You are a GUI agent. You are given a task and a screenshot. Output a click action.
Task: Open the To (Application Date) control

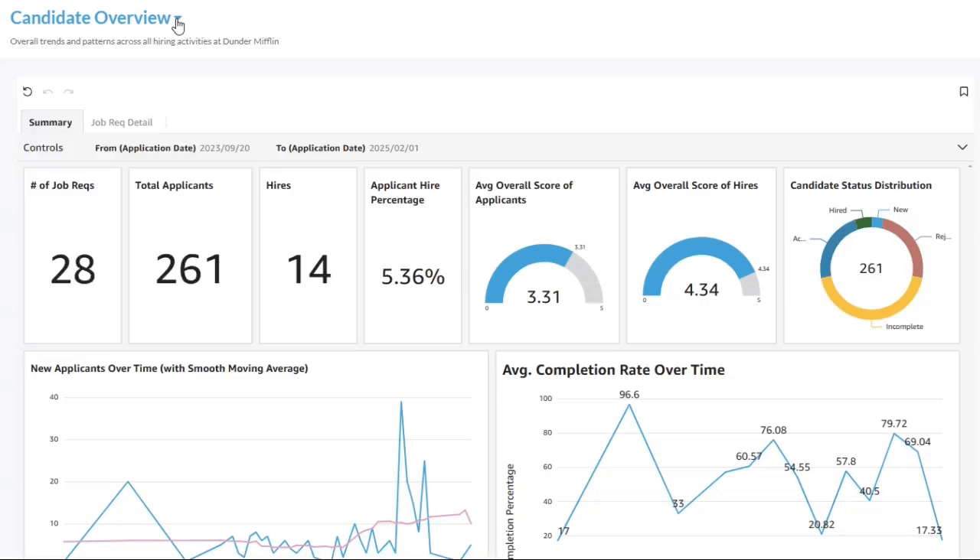(x=348, y=148)
